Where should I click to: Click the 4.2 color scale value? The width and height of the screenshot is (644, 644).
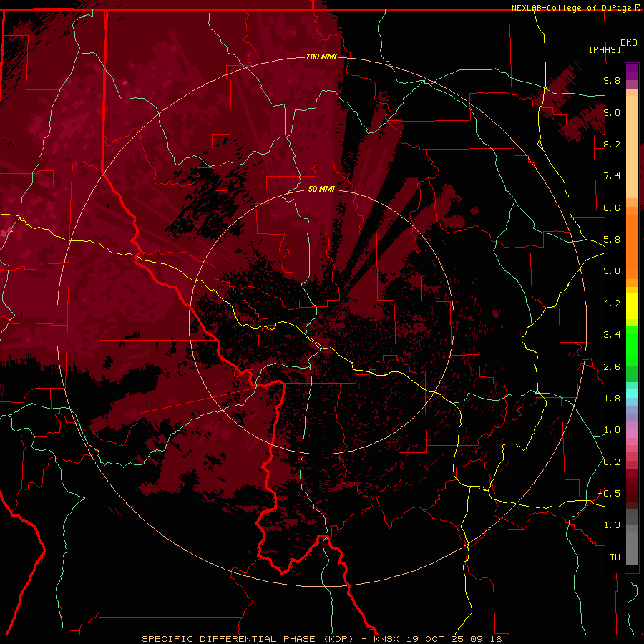tap(612, 303)
